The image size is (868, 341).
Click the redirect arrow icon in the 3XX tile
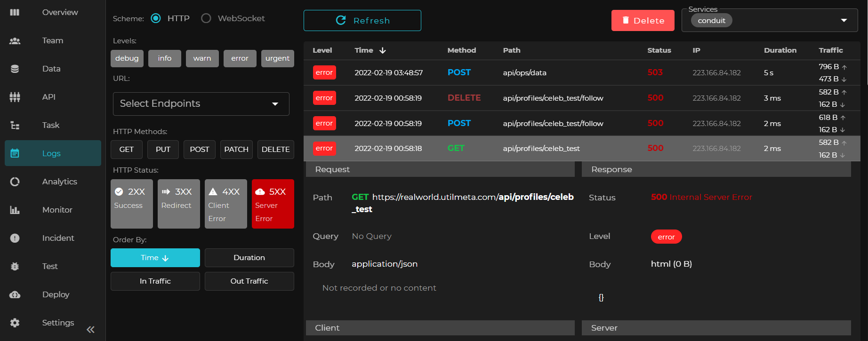[166, 191]
